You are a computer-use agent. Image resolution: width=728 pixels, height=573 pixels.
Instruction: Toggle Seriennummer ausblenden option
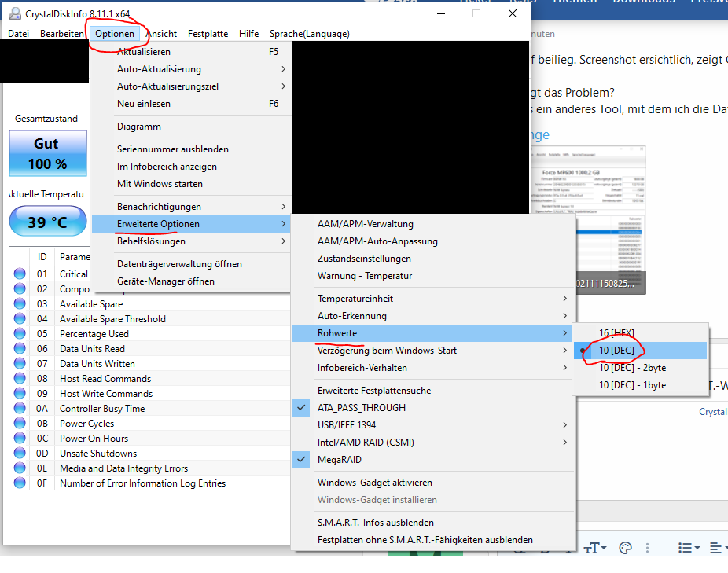tap(191, 149)
